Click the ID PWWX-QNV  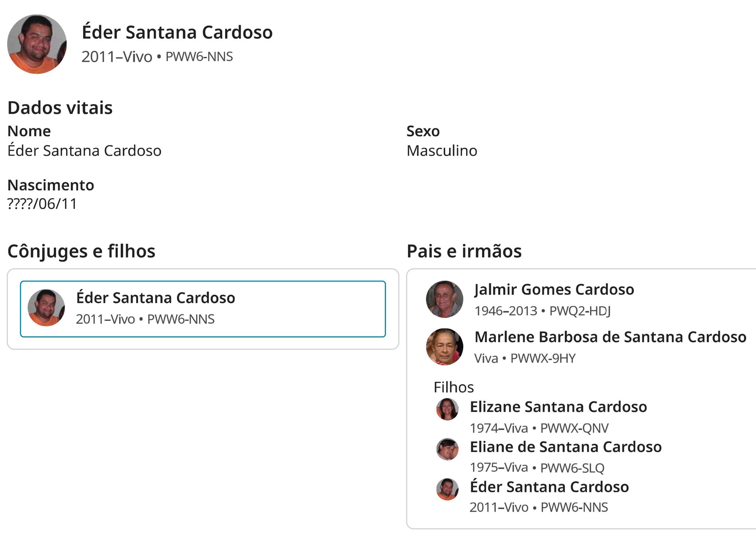point(574,428)
